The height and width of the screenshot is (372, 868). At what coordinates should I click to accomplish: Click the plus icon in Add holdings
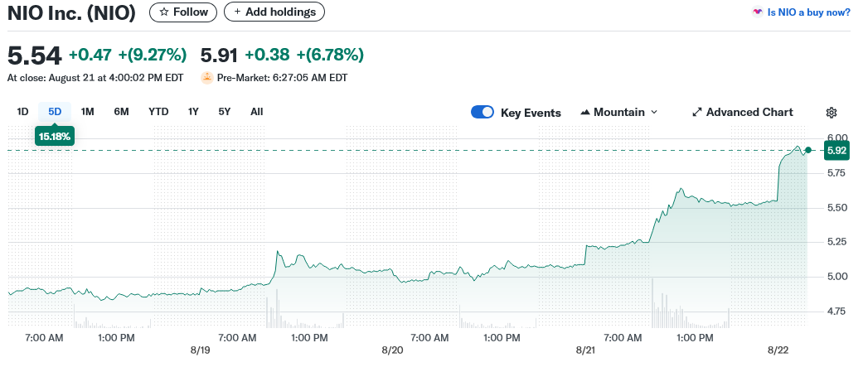(237, 12)
